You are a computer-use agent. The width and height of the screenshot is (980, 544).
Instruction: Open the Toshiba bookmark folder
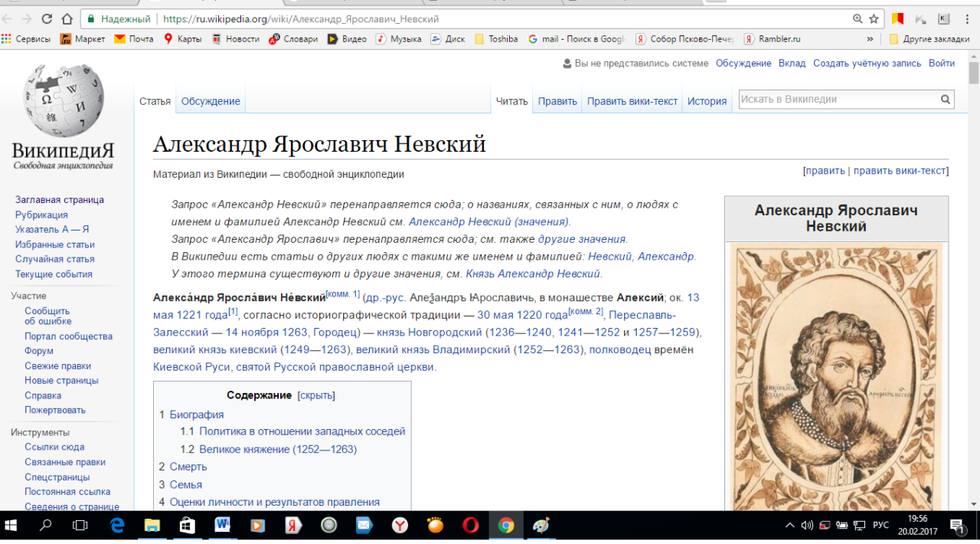pos(496,39)
